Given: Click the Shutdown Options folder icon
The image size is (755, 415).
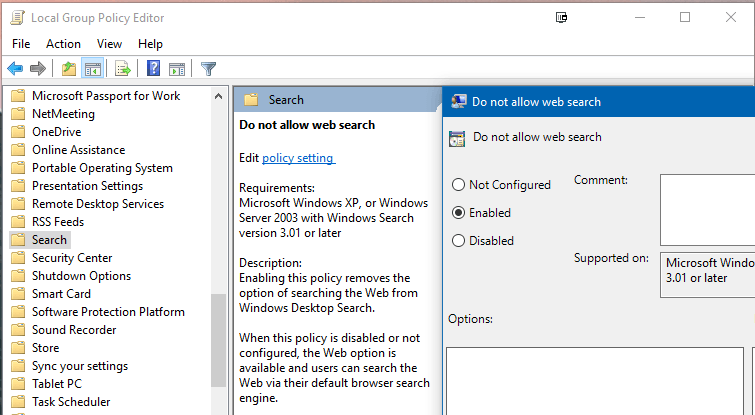Looking at the screenshot, I should 18,276.
